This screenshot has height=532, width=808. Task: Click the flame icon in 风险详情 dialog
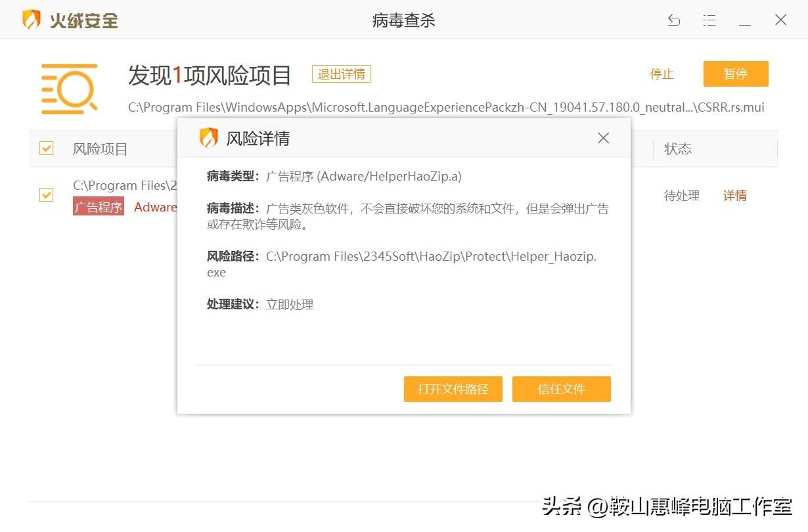[x=208, y=138]
